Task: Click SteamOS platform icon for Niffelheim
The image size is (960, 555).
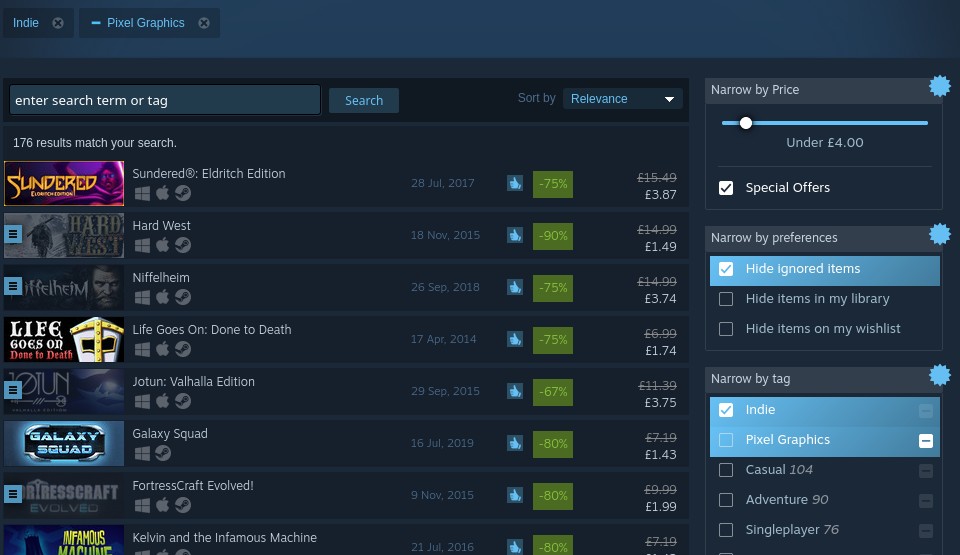Action: (x=182, y=297)
